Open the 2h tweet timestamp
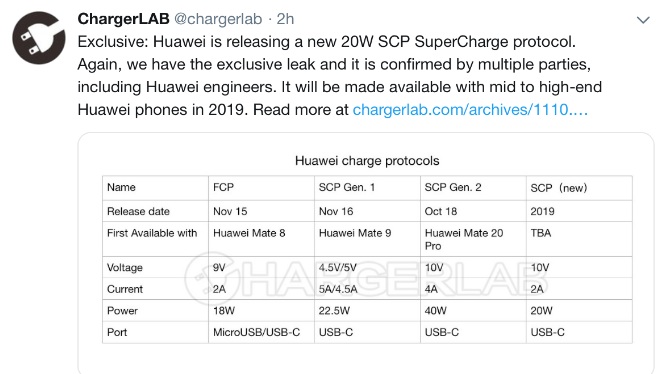This screenshot has height=374, width=662. pos(285,19)
